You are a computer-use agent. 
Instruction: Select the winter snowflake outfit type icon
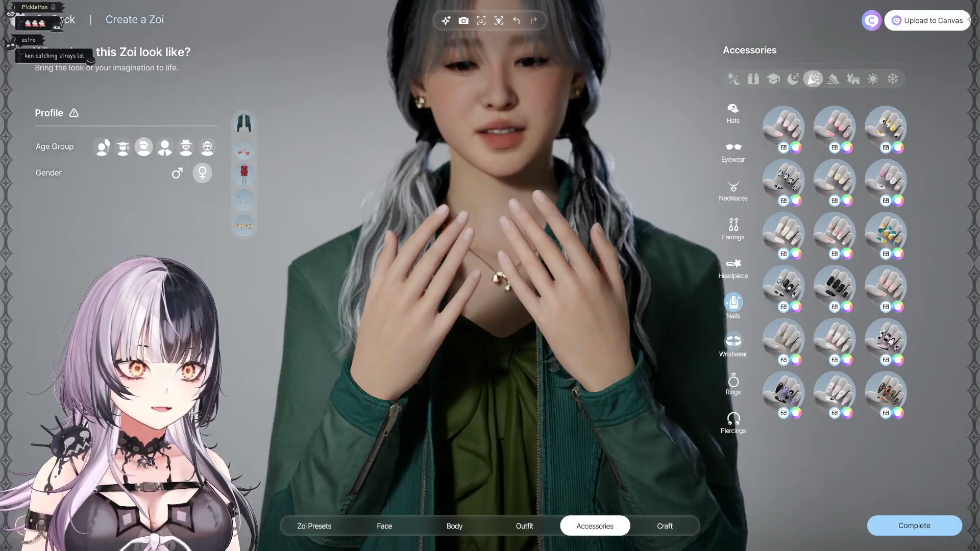(x=893, y=79)
